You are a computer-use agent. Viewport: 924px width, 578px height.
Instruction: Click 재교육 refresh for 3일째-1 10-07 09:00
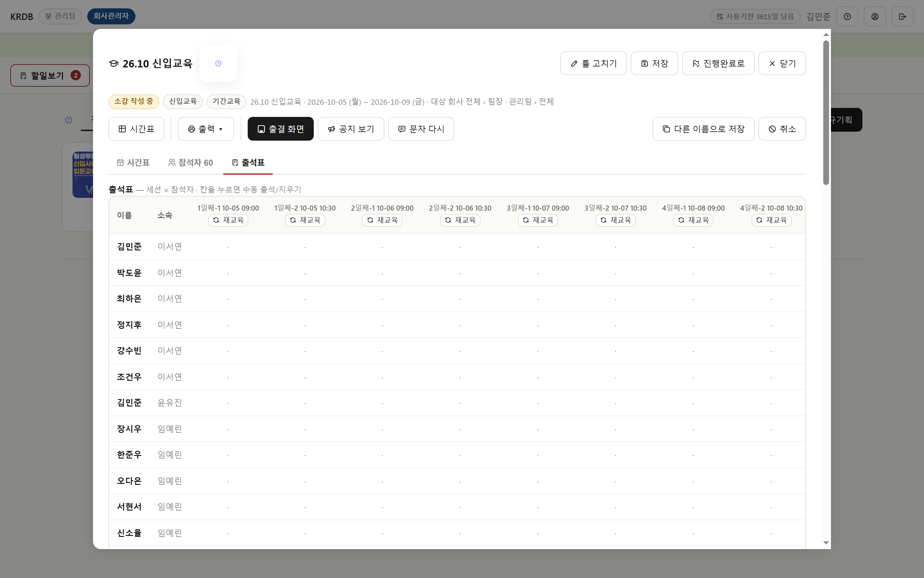click(x=538, y=220)
